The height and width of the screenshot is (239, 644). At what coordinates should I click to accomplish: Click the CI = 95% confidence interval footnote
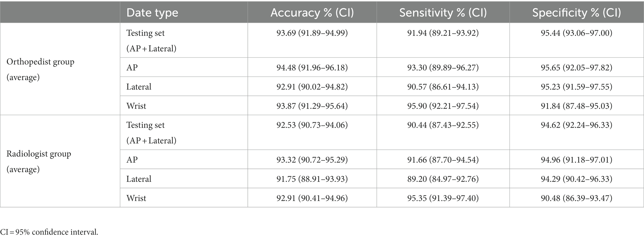click(49, 232)
